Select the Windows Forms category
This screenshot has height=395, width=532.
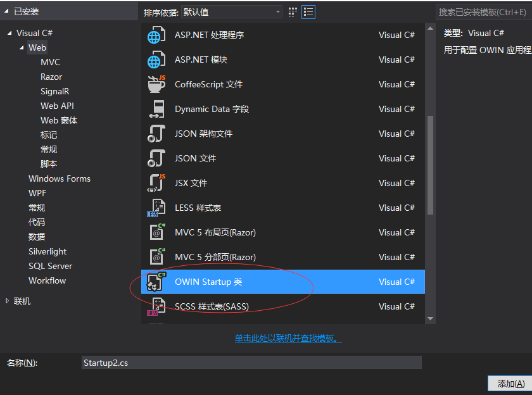click(60, 179)
